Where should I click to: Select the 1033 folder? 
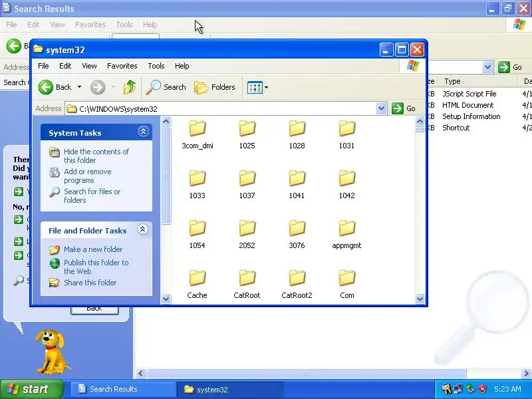(x=197, y=185)
